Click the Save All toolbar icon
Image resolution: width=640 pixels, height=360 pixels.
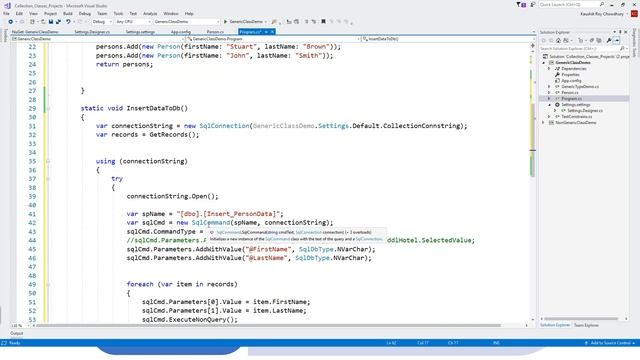58,22
